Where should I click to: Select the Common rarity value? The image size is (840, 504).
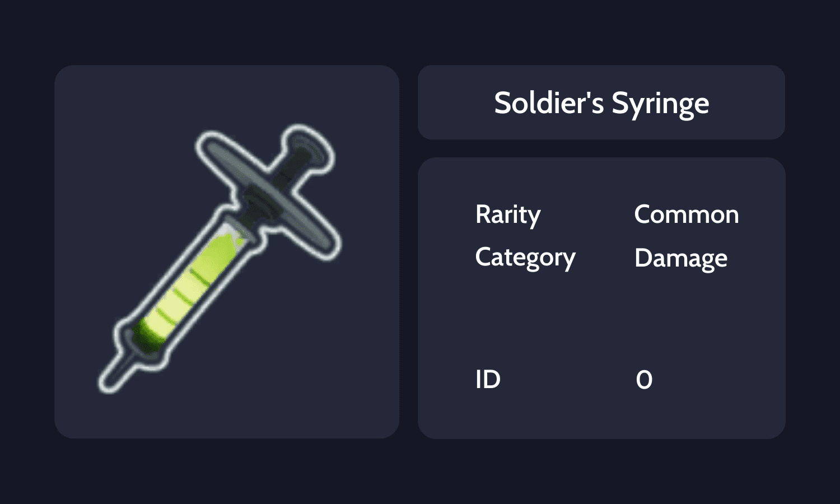point(686,214)
